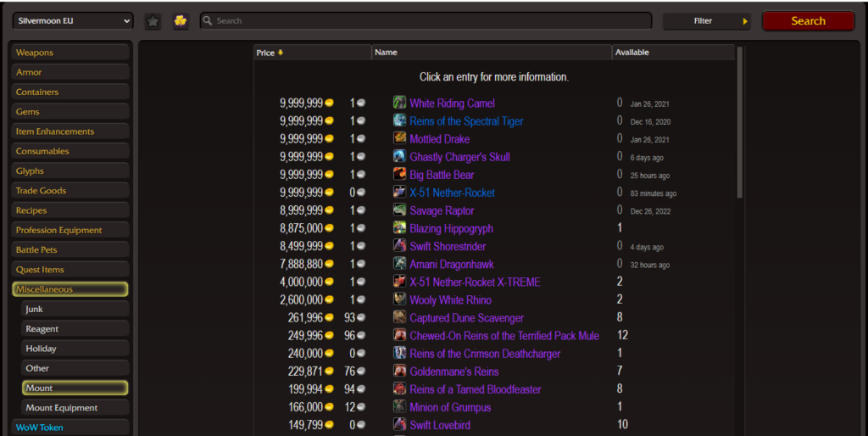868x436 pixels.
Task: Click the Amani Dragonhawk item icon
Action: pyautogui.click(x=400, y=263)
